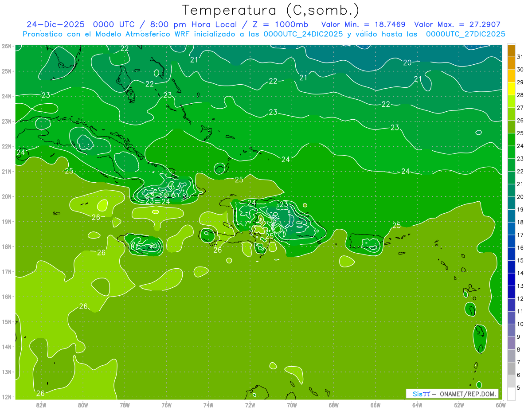This screenshot has height=411, width=532.
Task: Click the "70W" longitude axis label
Action: point(292,404)
